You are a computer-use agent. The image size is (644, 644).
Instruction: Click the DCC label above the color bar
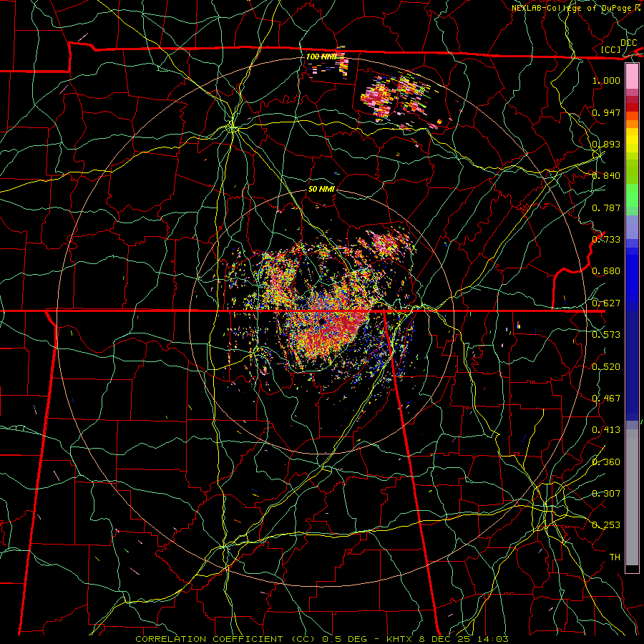629,43
